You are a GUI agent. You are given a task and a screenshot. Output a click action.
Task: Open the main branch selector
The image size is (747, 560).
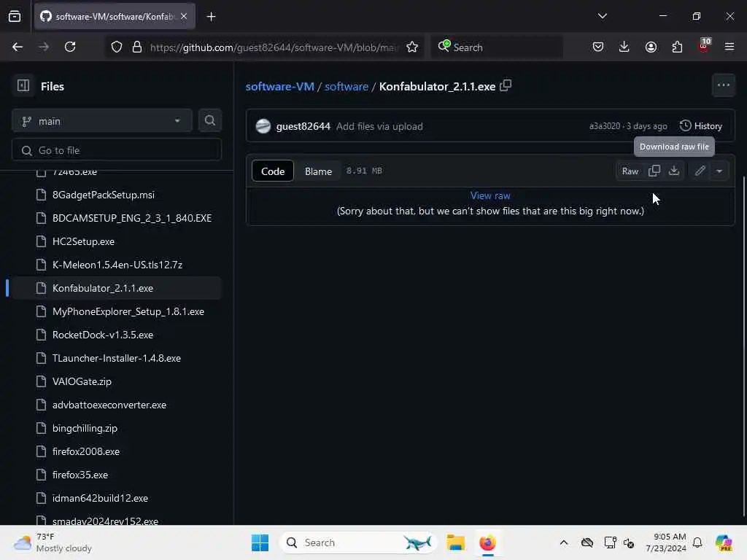[102, 121]
